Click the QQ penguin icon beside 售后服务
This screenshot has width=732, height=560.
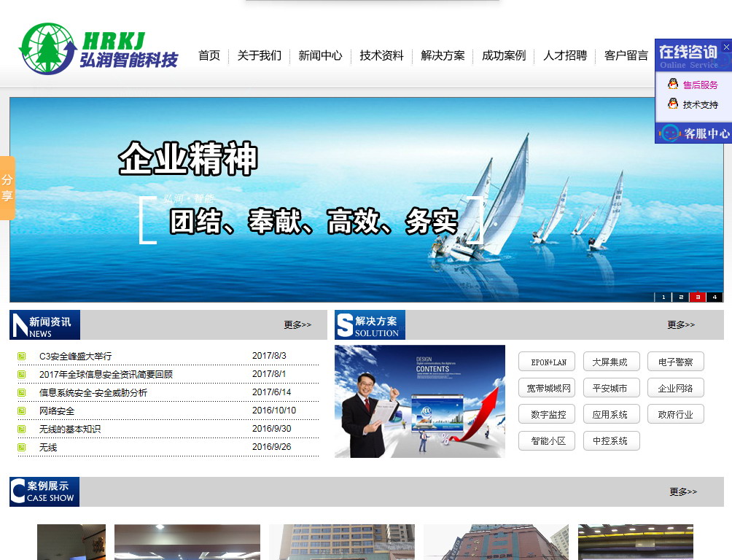pyautogui.click(x=673, y=84)
